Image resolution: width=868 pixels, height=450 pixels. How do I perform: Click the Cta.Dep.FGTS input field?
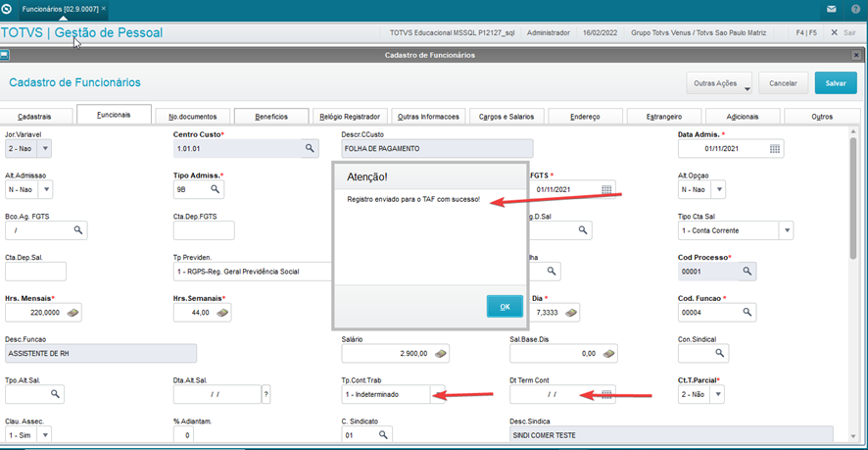[x=204, y=230]
